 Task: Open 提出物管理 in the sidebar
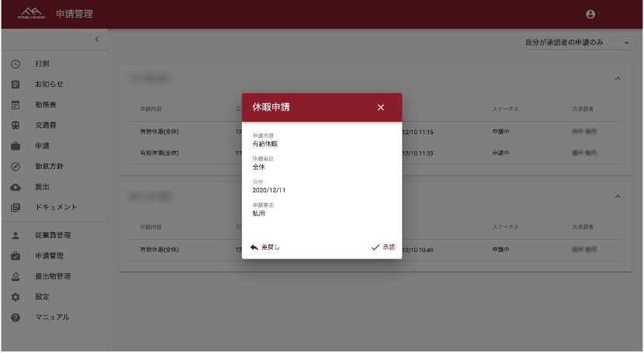pos(54,277)
